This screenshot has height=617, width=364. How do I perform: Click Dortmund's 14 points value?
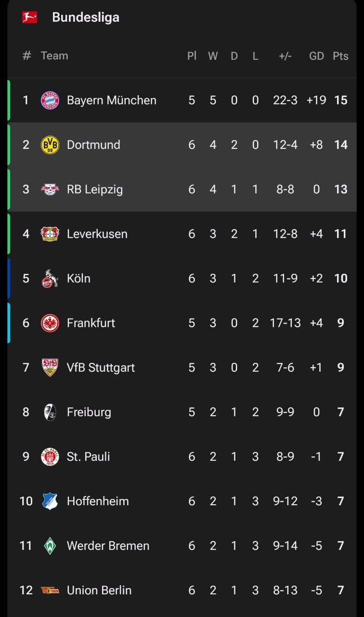click(x=341, y=145)
